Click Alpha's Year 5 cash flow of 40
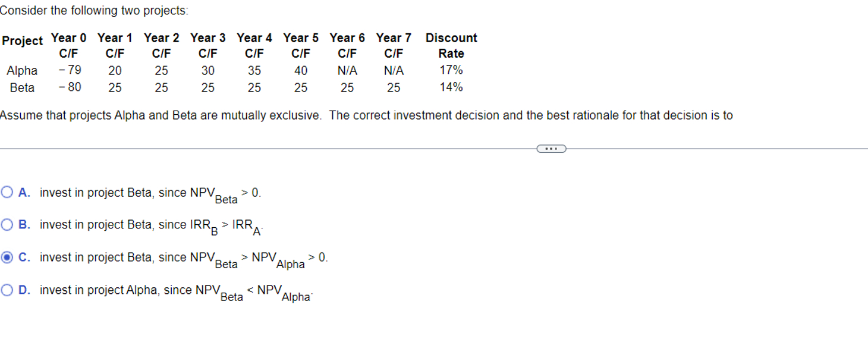 point(301,71)
